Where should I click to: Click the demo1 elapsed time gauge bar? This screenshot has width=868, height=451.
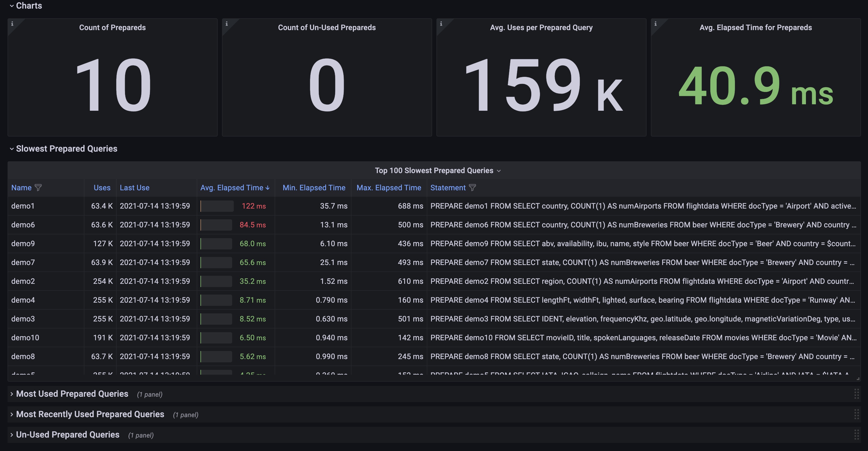(x=217, y=206)
